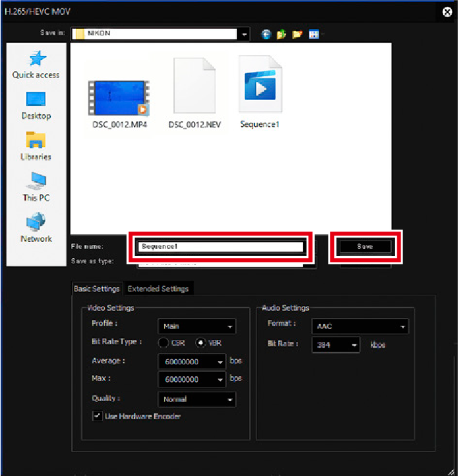The height and width of the screenshot is (476, 458).
Task: Select This PC in sidebar
Action: [35, 181]
